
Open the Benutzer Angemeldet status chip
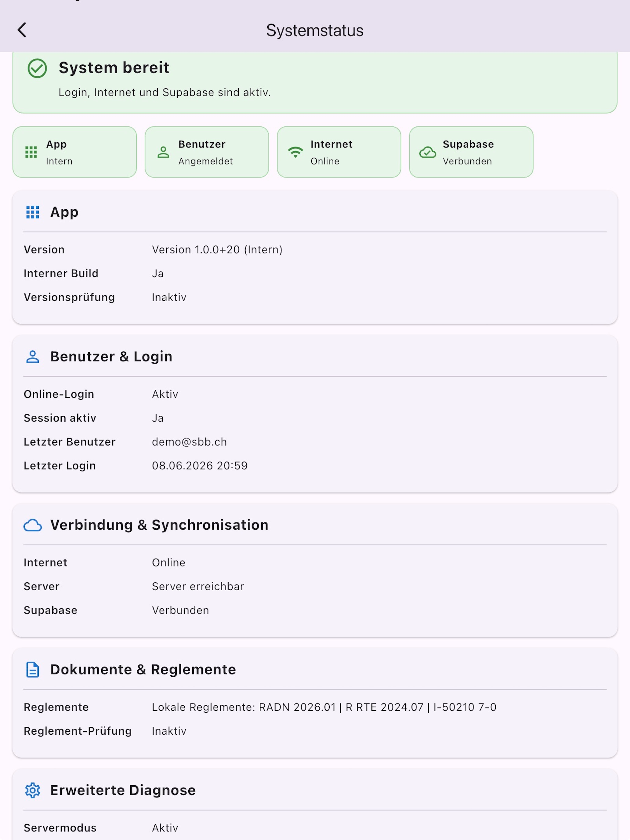(x=207, y=152)
